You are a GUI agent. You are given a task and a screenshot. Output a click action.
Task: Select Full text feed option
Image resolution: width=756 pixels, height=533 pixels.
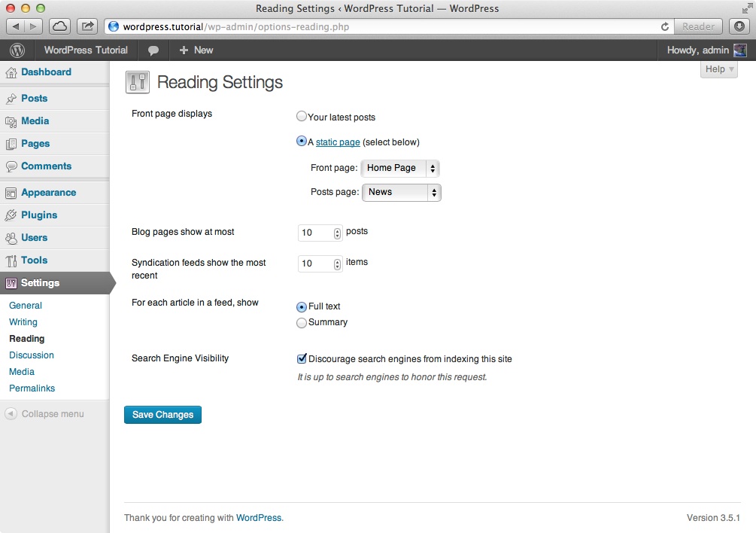(302, 307)
